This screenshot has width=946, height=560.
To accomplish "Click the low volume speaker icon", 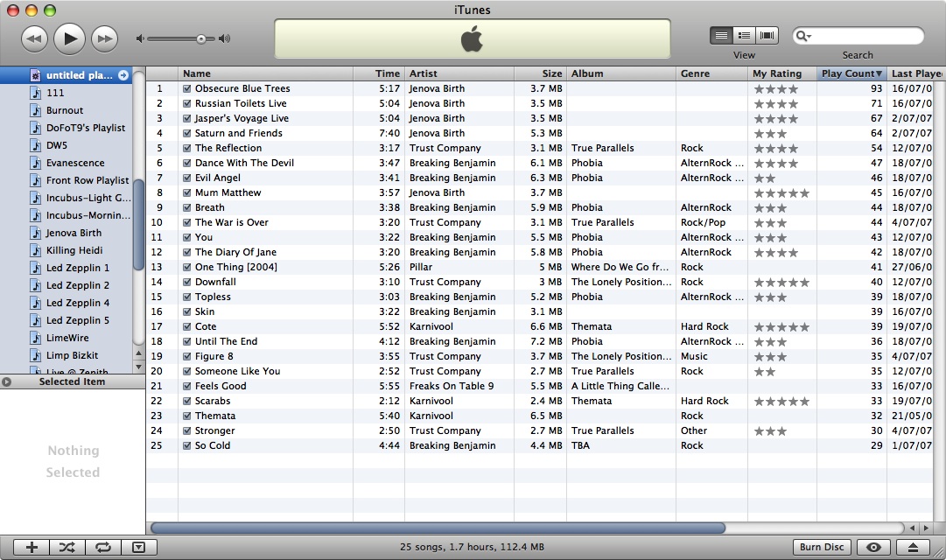I will 140,38.
